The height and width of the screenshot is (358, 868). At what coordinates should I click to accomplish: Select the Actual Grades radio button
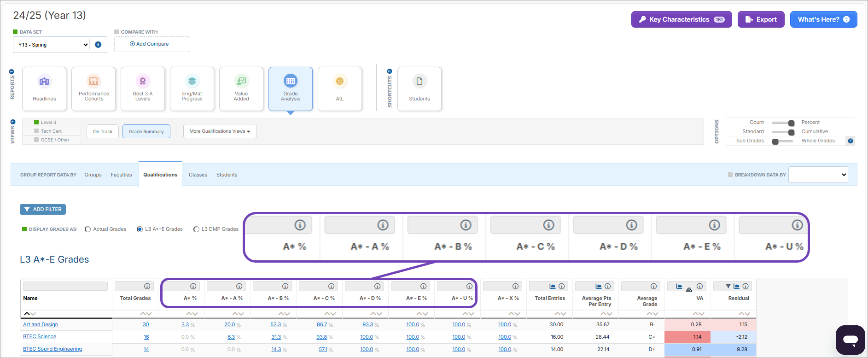88,229
